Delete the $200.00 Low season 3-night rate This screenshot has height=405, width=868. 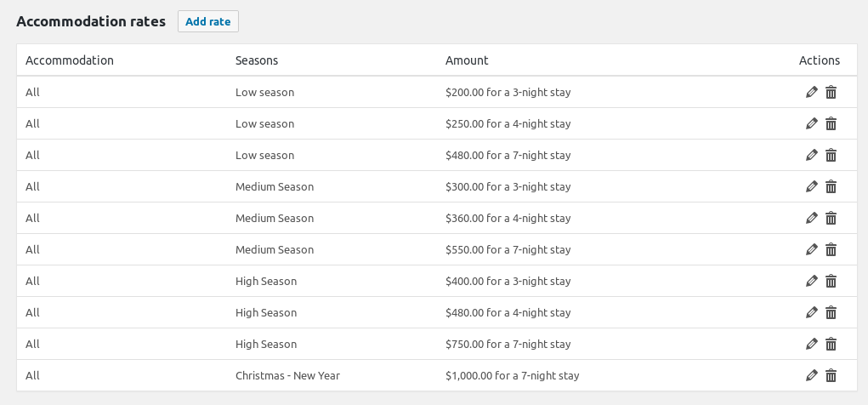click(x=831, y=92)
